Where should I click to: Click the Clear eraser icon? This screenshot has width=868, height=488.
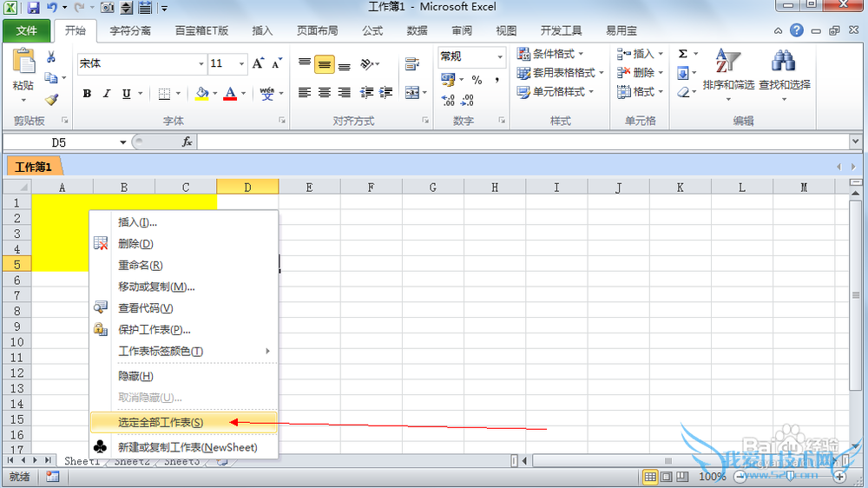684,92
